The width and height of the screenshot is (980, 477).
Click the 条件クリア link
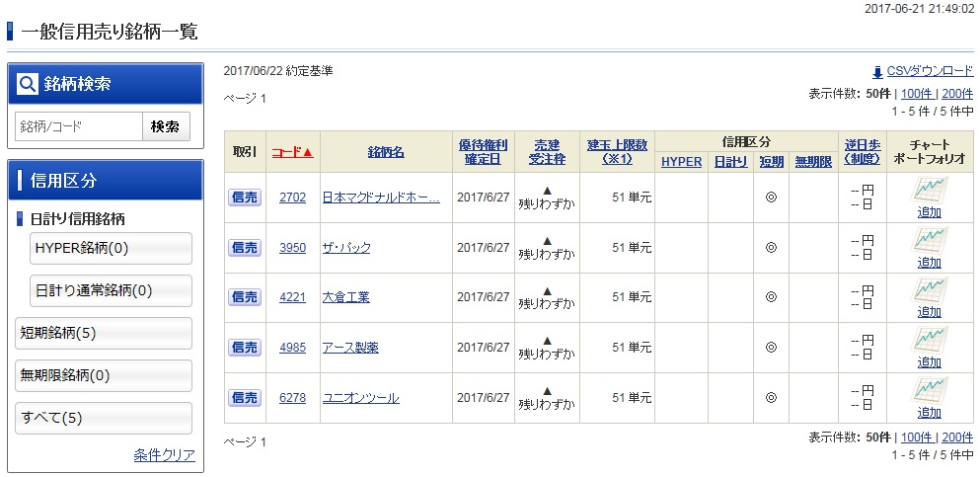click(165, 455)
